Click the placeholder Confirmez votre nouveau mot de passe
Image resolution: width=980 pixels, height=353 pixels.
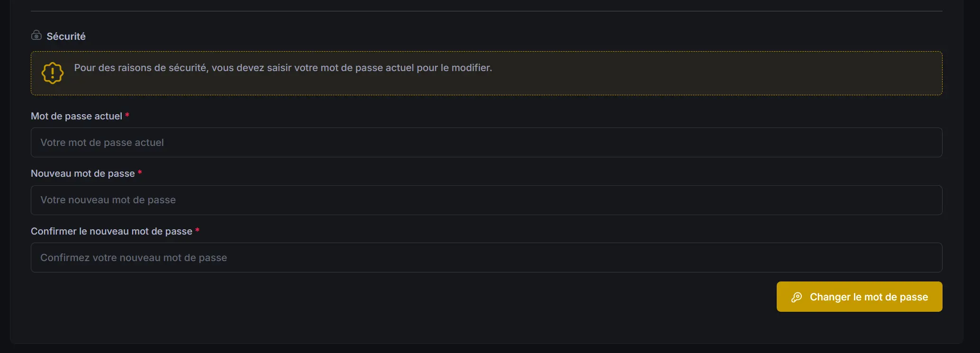[x=133, y=257]
